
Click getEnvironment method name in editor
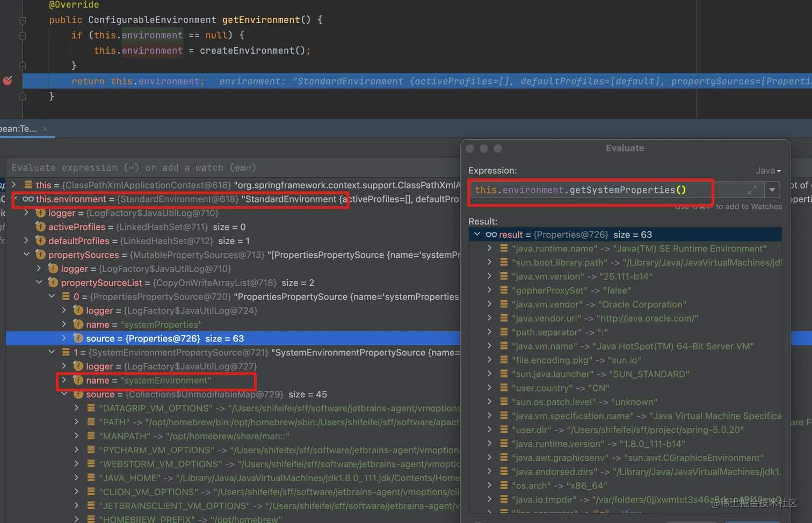(x=261, y=20)
